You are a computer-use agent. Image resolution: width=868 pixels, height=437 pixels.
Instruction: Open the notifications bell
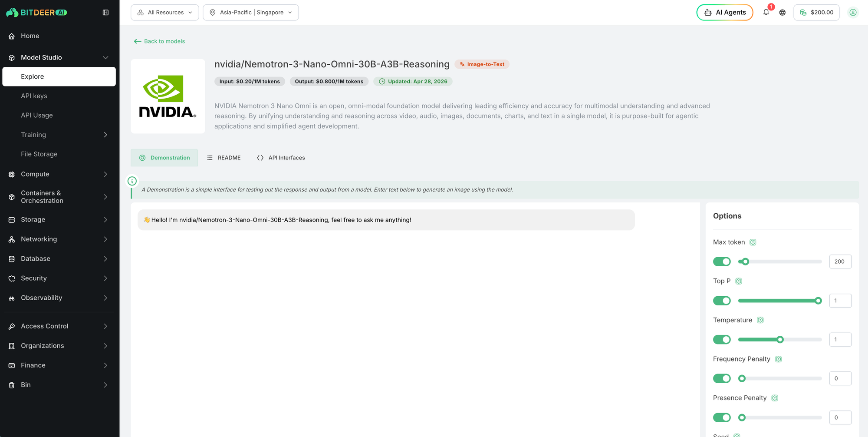[766, 12]
